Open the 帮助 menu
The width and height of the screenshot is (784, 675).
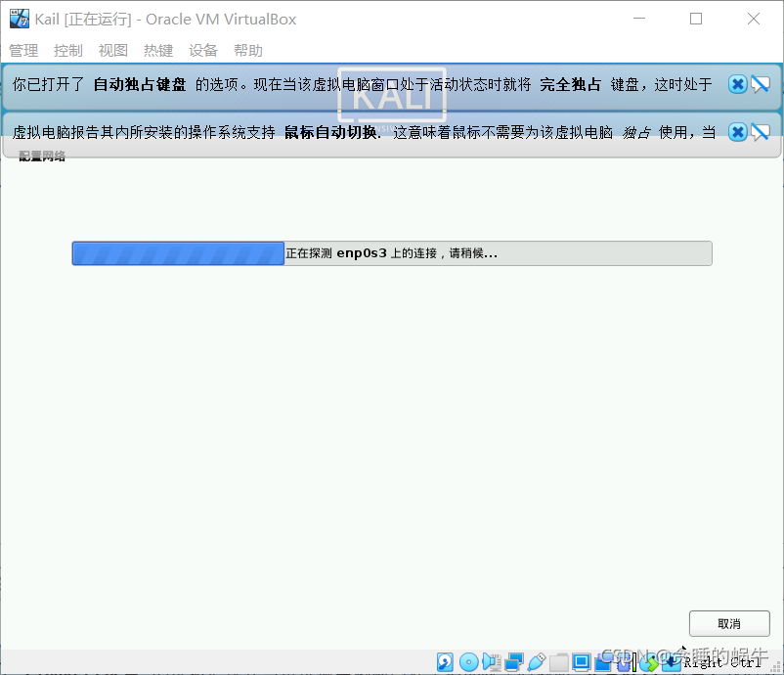[x=248, y=51]
